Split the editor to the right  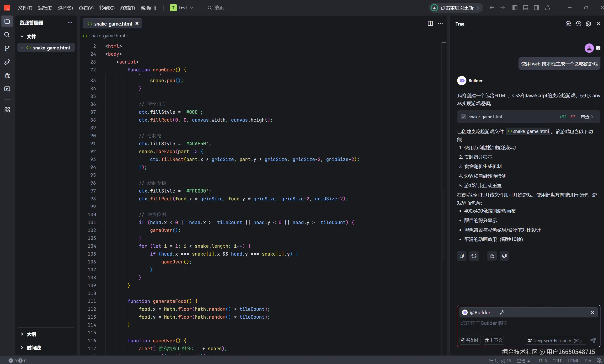pyautogui.click(x=430, y=24)
